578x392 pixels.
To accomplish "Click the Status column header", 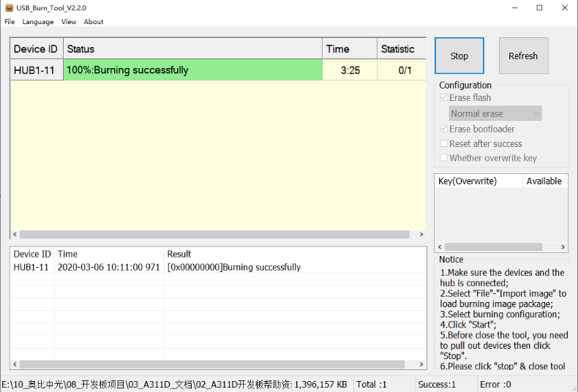I will pos(193,49).
